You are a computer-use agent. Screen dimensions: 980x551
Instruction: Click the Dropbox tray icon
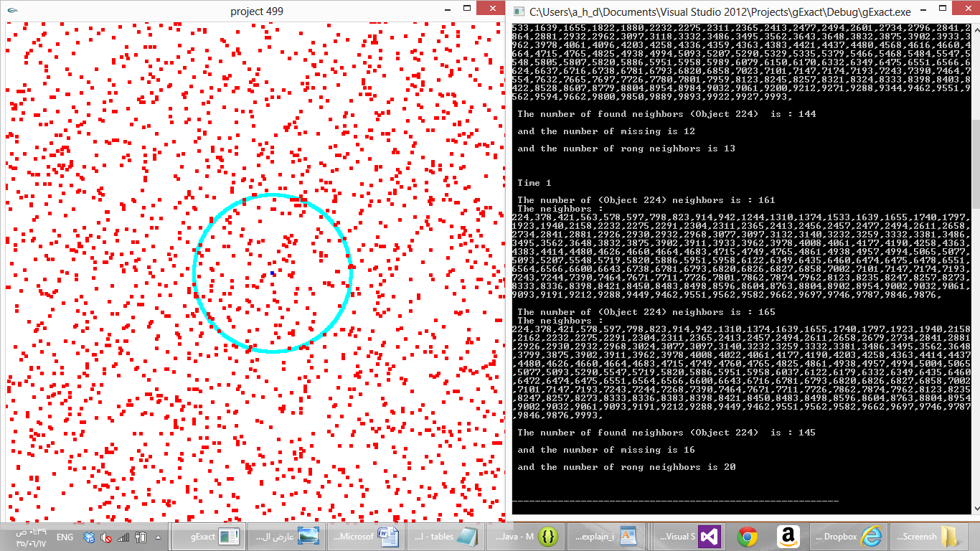click(89, 537)
